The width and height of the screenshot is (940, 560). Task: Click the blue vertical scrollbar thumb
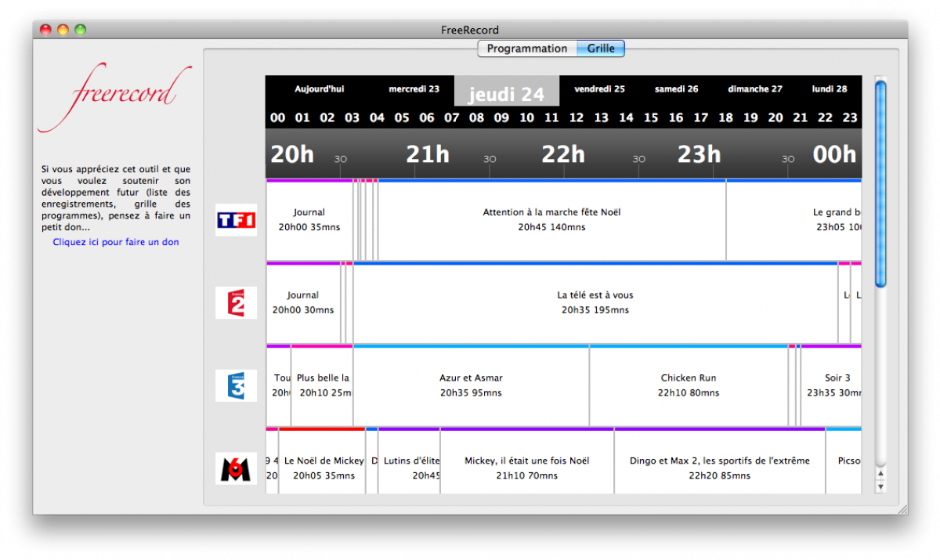coord(880,183)
